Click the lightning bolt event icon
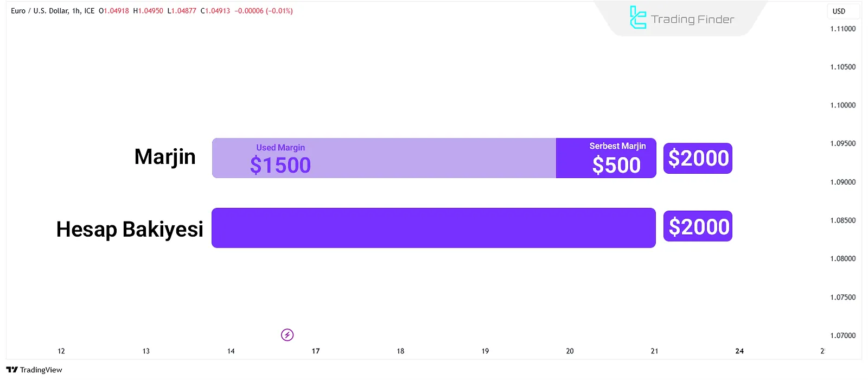The height and width of the screenshot is (380, 868). click(x=288, y=335)
